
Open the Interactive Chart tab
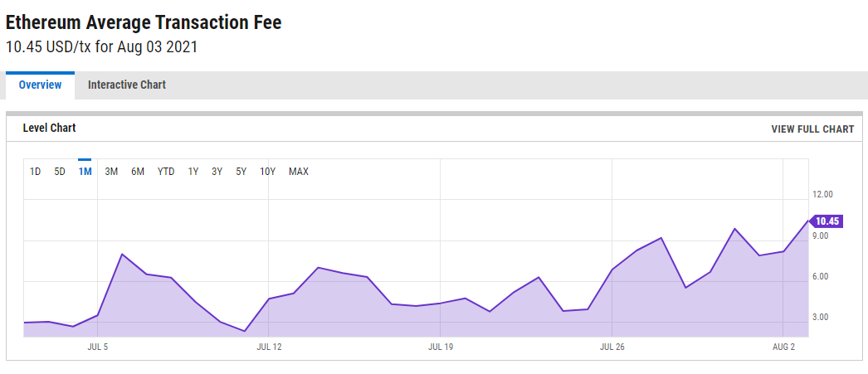[127, 85]
